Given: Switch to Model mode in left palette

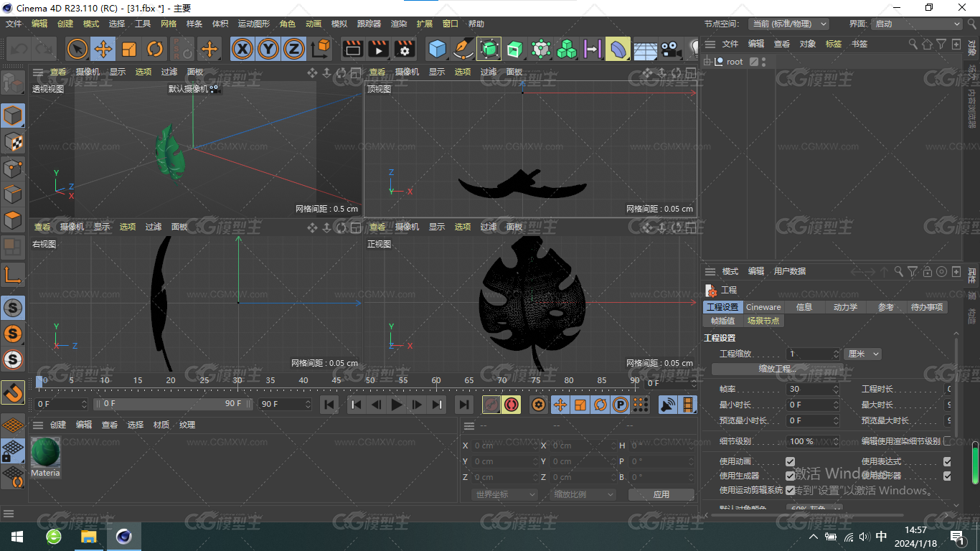Looking at the screenshot, I should (x=13, y=116).
